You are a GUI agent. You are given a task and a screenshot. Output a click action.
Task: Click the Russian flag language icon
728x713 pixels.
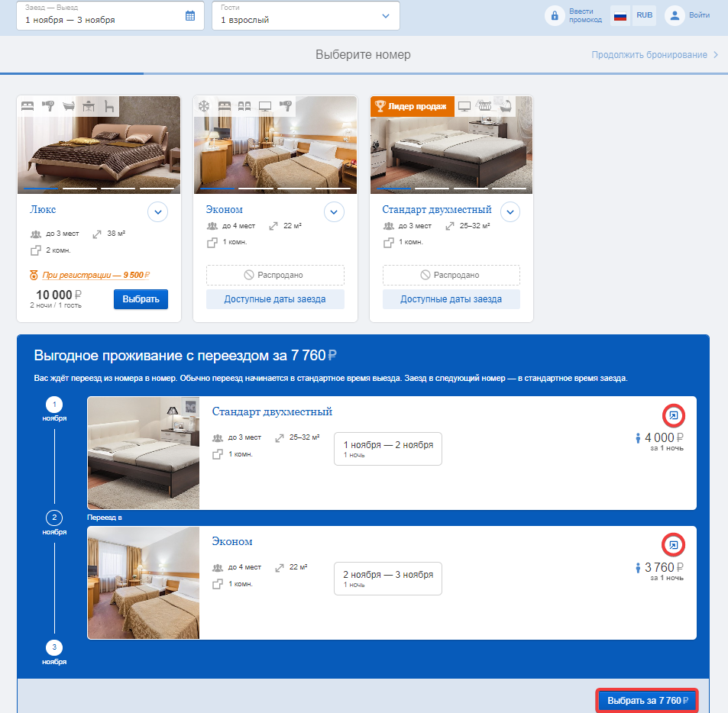pyautogui.click(x=620, y=16)
